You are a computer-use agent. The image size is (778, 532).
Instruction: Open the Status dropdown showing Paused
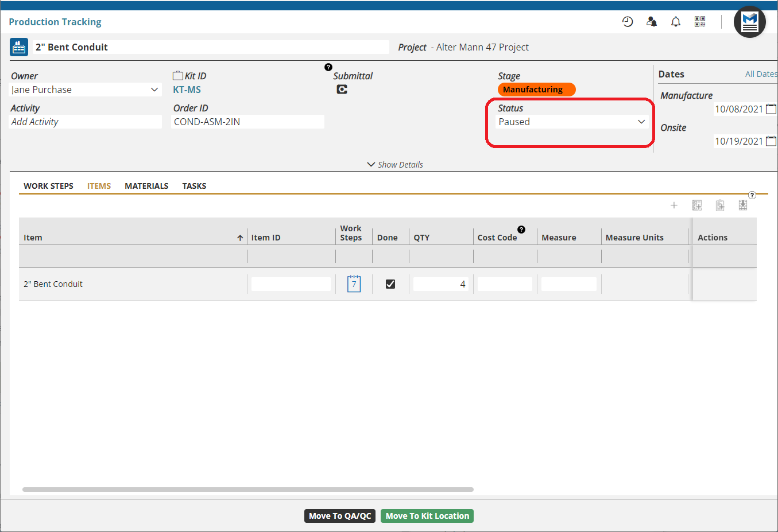(571, 122)
